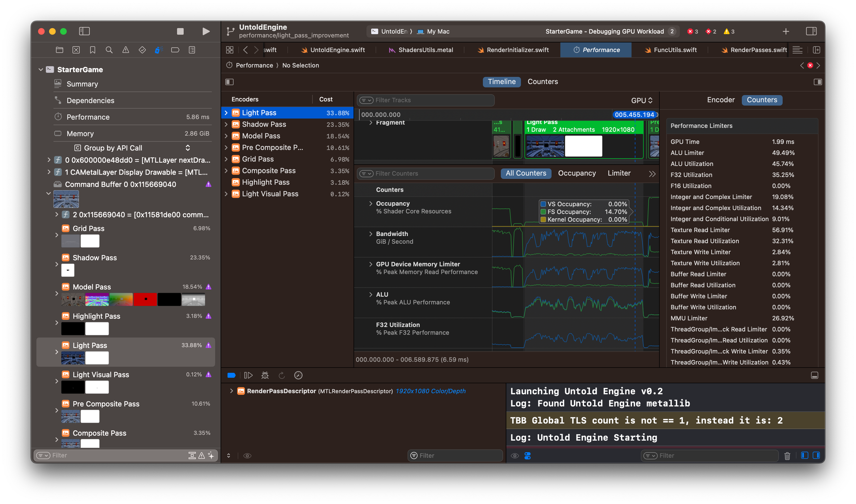This screenshot has height=504, width=856.
Task: Toggle the navigator sidebar button
Action: click(x=84, y=32)
